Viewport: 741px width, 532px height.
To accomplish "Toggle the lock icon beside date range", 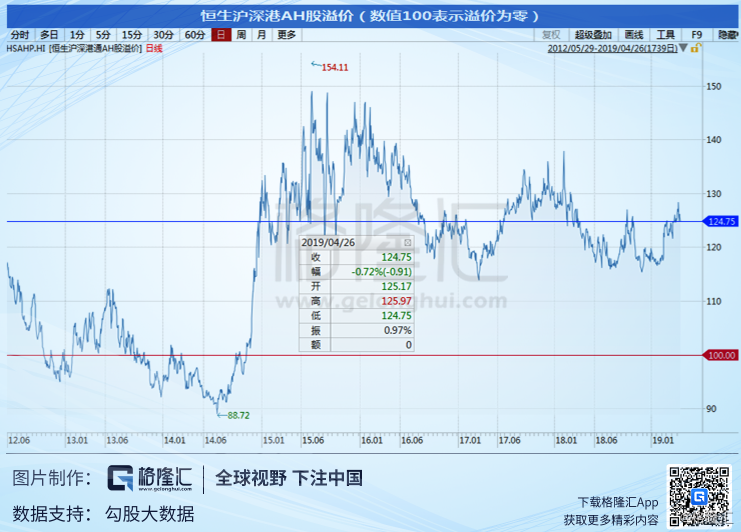I will [696, 48].
